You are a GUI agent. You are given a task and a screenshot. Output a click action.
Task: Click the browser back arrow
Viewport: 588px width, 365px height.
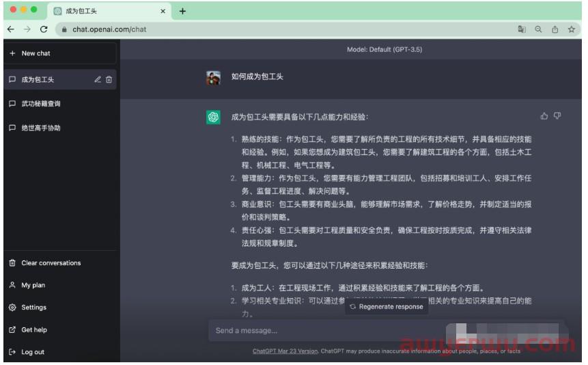11,29
